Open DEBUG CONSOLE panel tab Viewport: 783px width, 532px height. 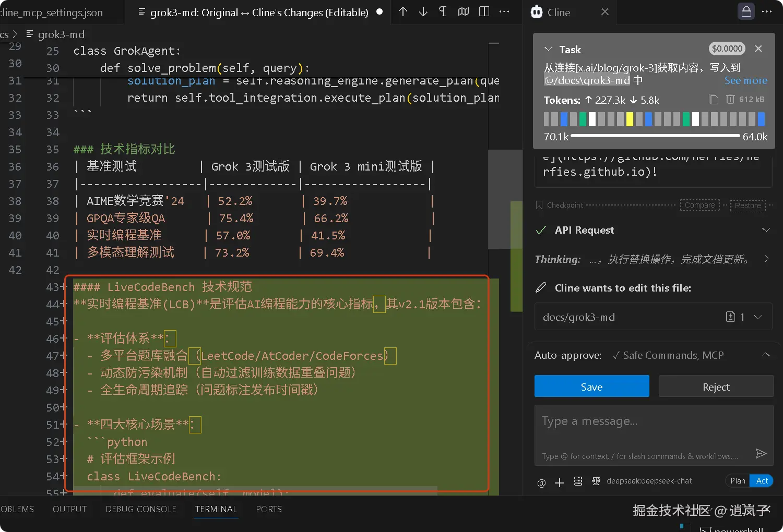pos(141,509)
